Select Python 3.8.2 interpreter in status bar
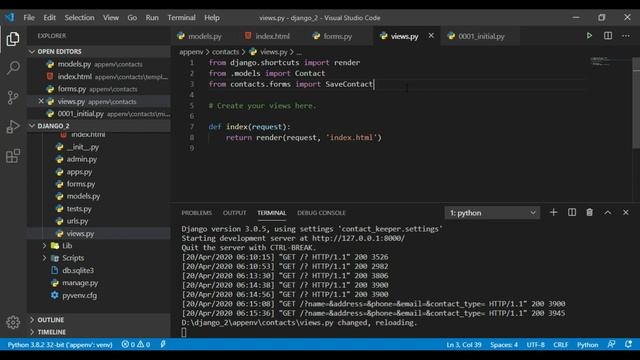Viewport: 640px width, 360px height. pos(60,344)
